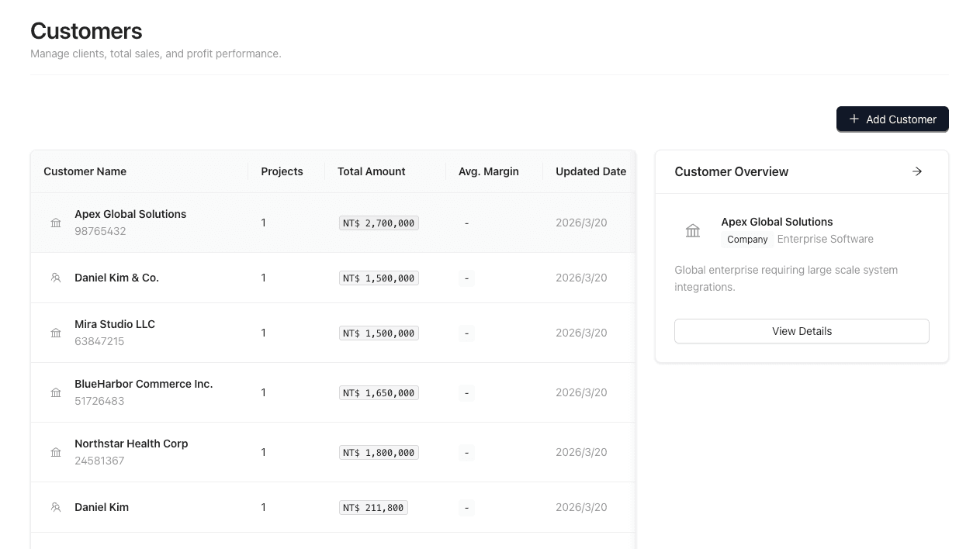This screenshot has height=549, width=980.
Task: Click NT$ 1,500,000 in Mira Studio row
Action: (x=379, y=333)
